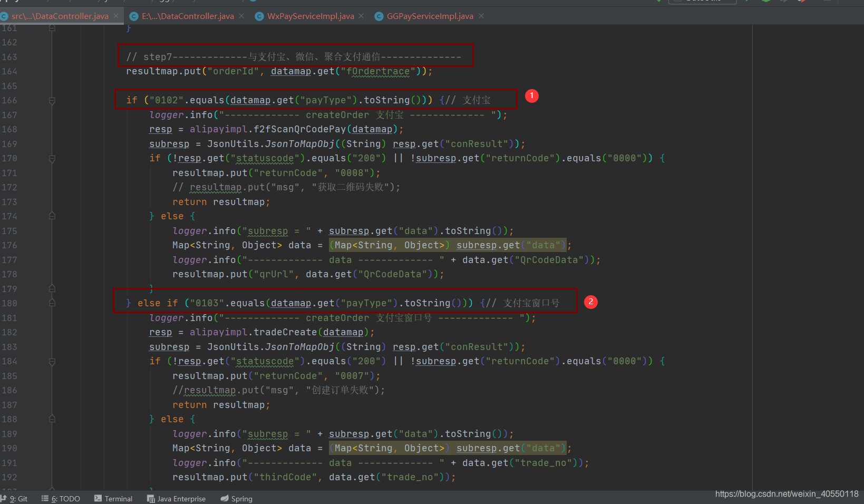Viewport: 864px width, 504px height.
Task: Click the class icon on the E:\ DataController.java tab
Action: tap(133, 16)
